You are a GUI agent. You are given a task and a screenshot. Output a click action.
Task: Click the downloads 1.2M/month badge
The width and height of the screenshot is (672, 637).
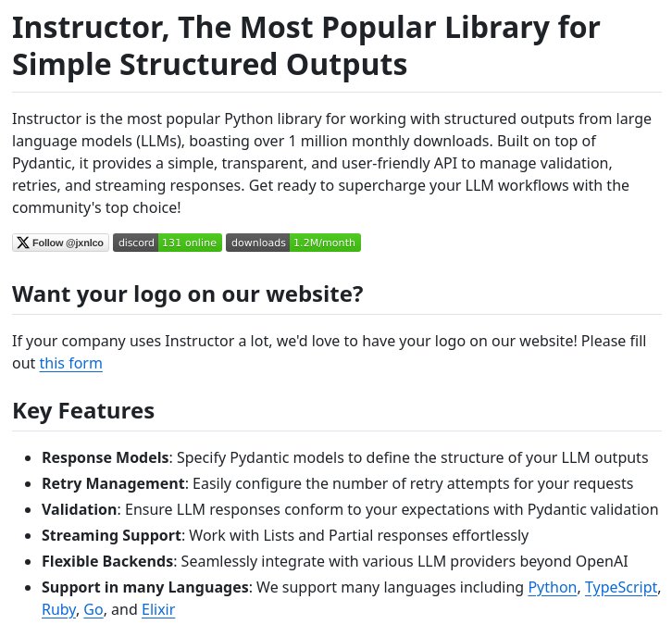[x=293, y=243]
